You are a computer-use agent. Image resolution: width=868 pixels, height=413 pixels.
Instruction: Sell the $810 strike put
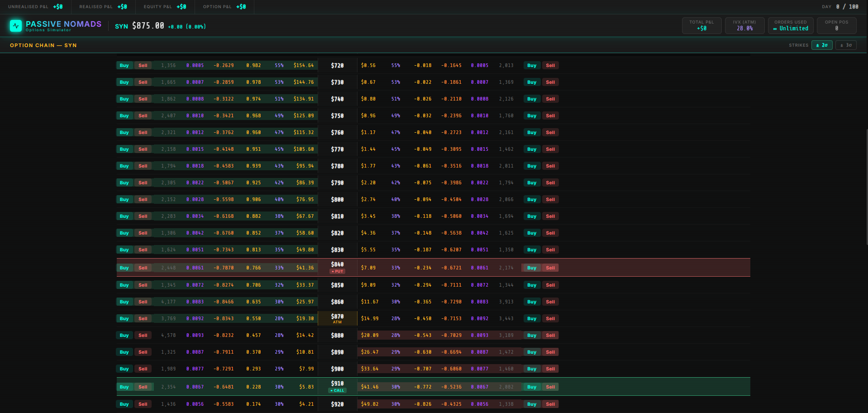point(550,216)
